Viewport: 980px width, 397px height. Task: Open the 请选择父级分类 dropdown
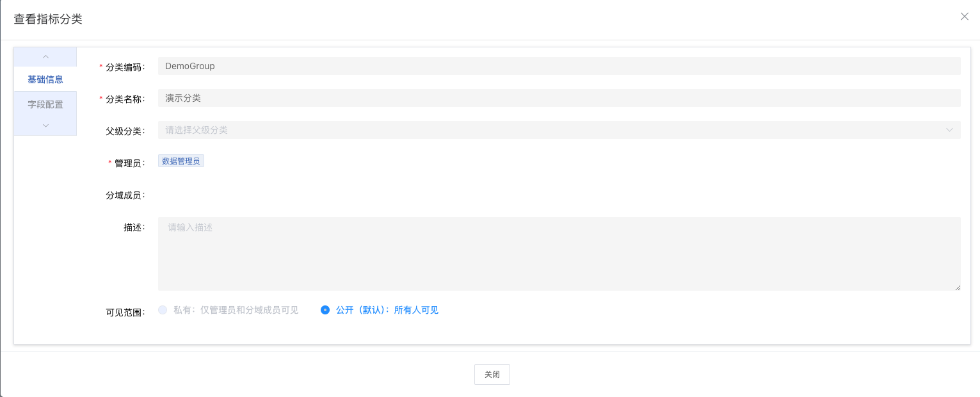[x=550, y=130]
